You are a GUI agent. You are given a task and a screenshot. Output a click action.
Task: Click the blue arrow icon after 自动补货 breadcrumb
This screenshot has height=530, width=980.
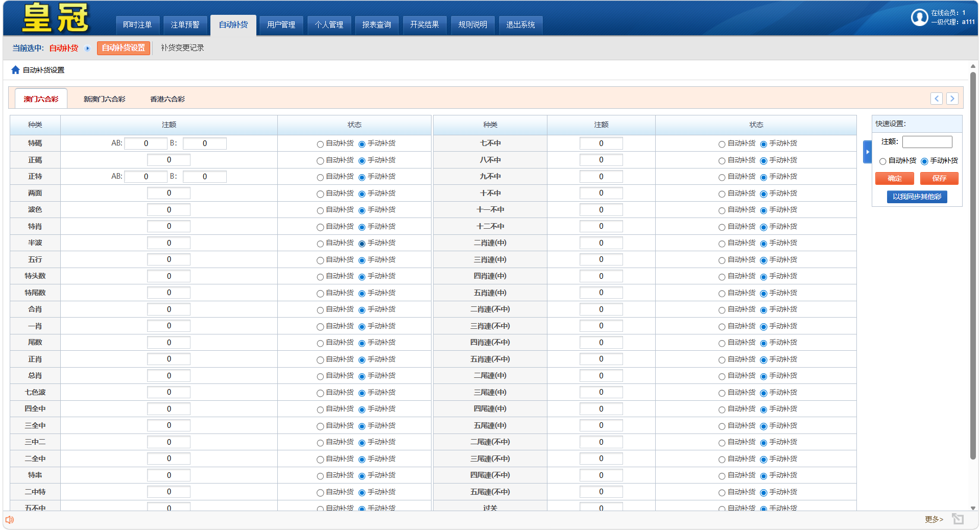click(87, 49)
